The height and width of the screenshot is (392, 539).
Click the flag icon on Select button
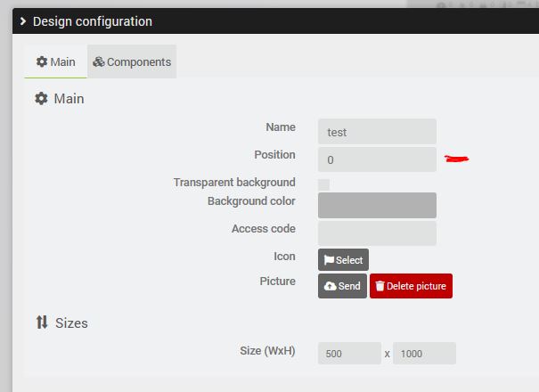(x=329, y=260)
